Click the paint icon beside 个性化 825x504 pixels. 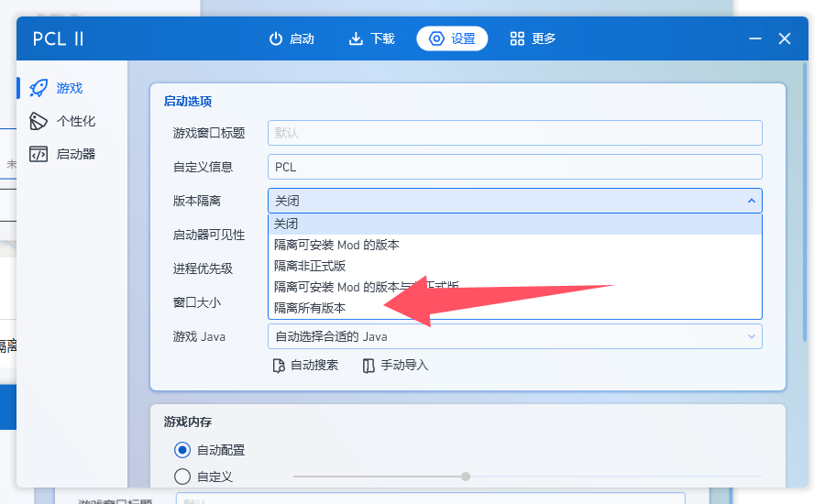pos(38,121)
